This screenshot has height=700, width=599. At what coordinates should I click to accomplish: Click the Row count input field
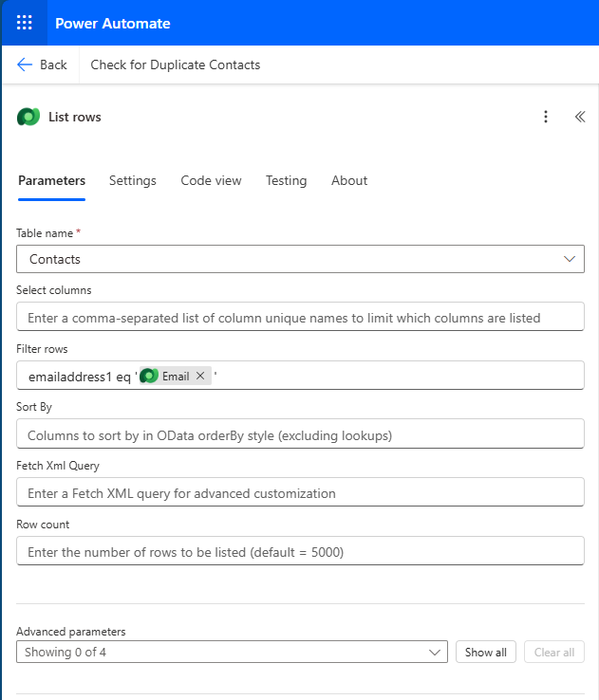point(300,551)
